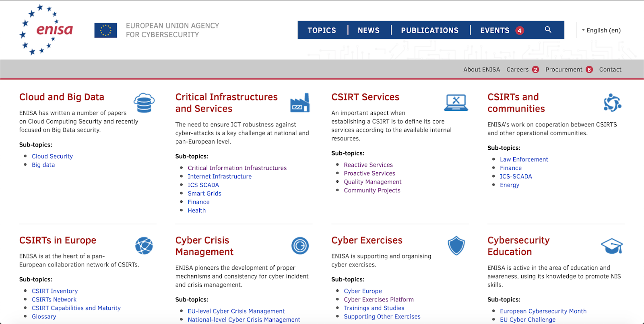Open the ICS SCADA link
The width and height of the screenshot is (644, 324).
tap(203, 185)
